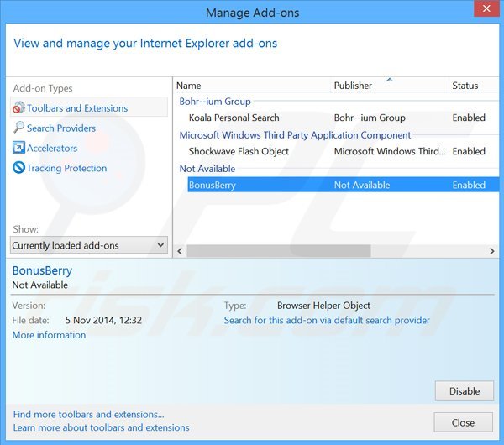Image resolution: width=504 pixels, height=445 pixels.
Task: Click the BonusBerry title in details pane
Action: (x=42, y=270)
